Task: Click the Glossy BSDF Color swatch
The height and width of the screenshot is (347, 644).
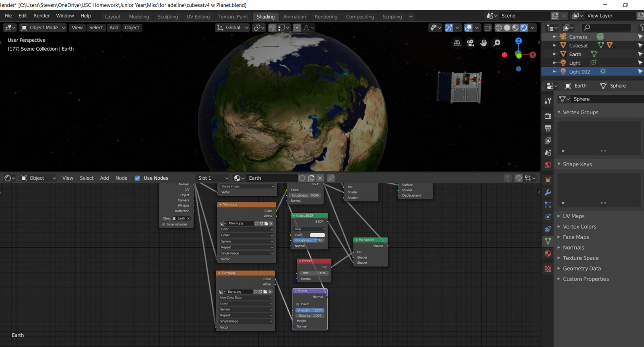Action: coord(317,235)
